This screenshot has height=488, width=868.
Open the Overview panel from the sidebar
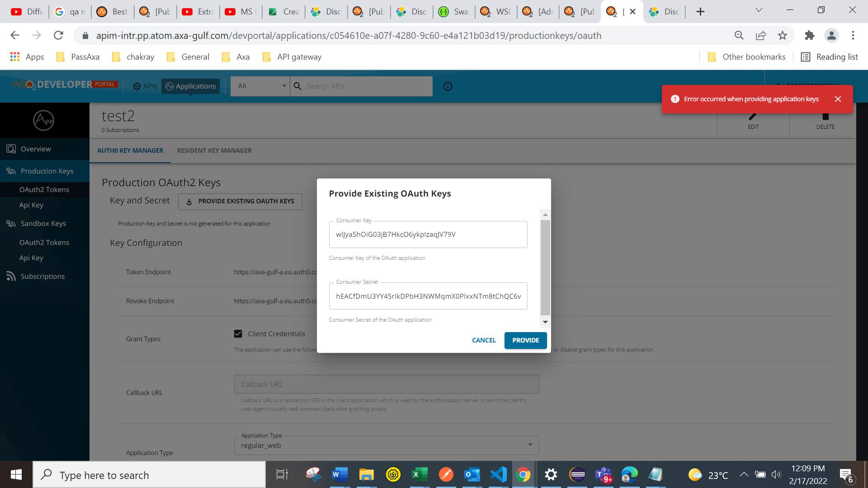coord(36,149)
